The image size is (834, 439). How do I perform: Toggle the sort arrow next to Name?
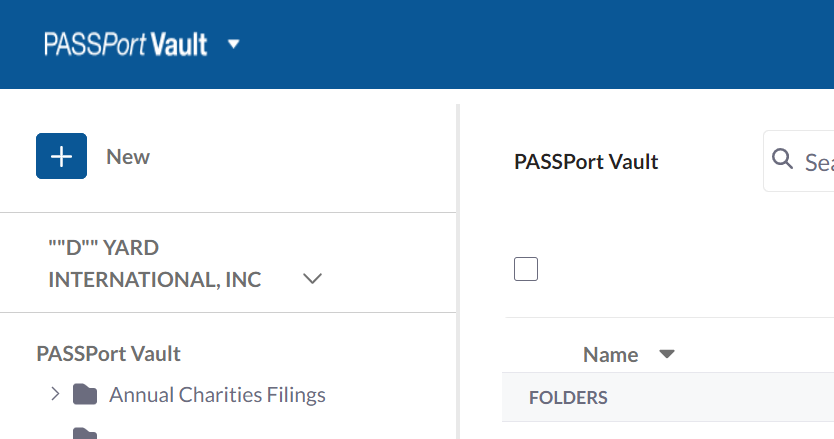[667, 354]
